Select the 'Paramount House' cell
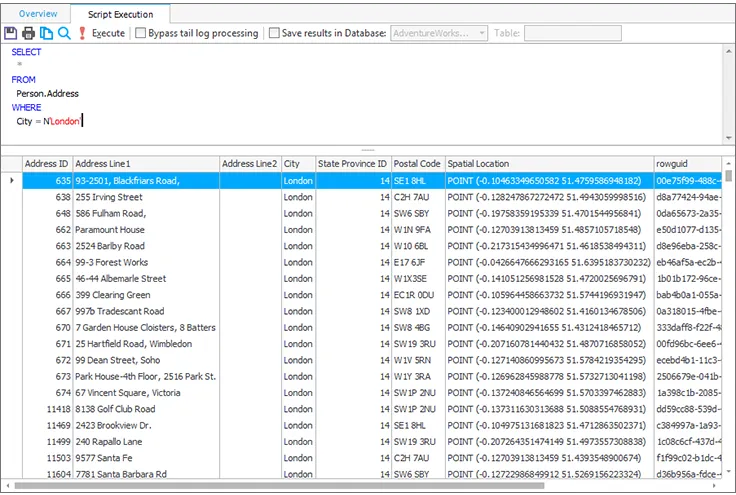Viewport: 736px width, 495px height. (146, 229)
